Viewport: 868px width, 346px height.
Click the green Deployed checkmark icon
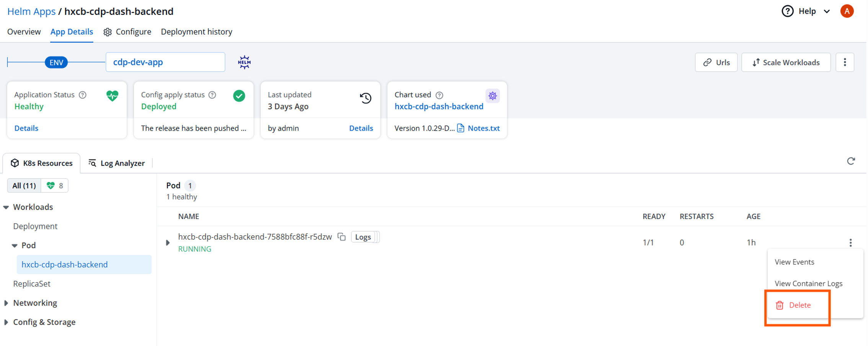[239, 96]
